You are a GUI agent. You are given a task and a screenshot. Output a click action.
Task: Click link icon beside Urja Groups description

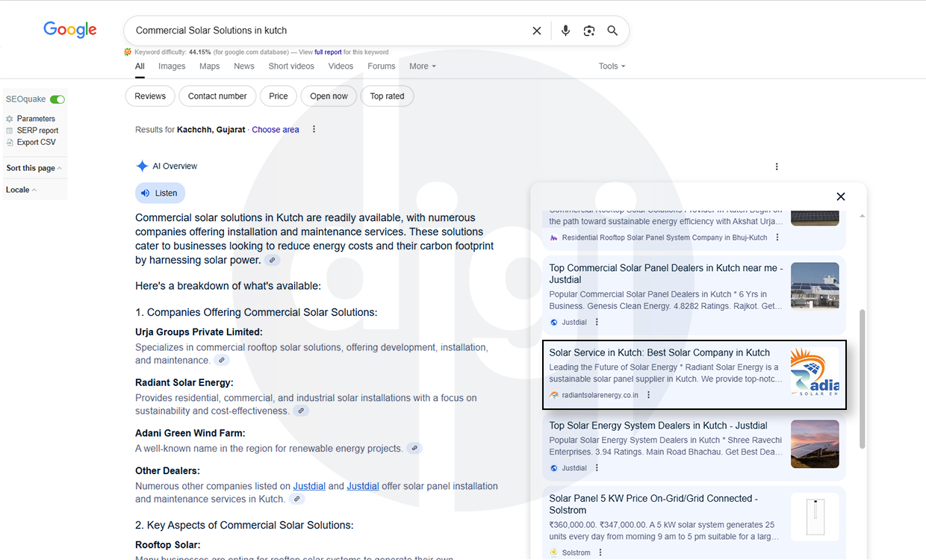pyautogui.click(x=222, y=361)
